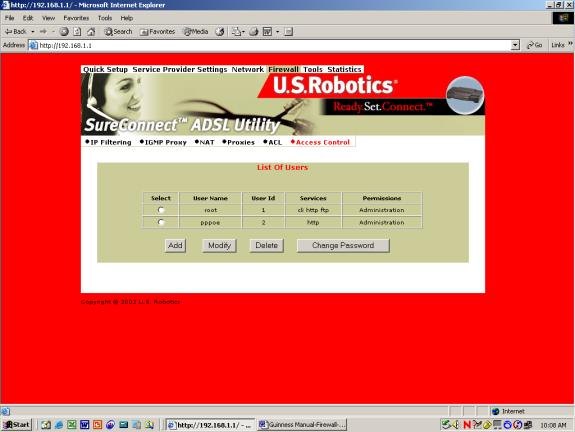This screenshot has height=432, width=575.
Task: Select the radio button for user pppoe
Action: [x=161, y=222]
